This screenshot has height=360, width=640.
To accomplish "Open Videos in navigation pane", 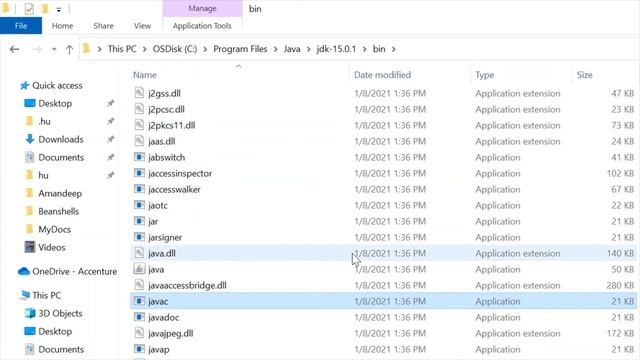I will point(52,247).
